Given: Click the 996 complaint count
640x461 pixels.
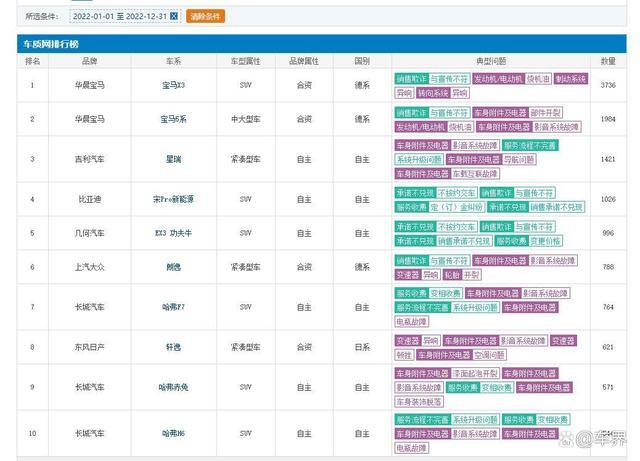Looking at the screenshot, I should point(608,233).
